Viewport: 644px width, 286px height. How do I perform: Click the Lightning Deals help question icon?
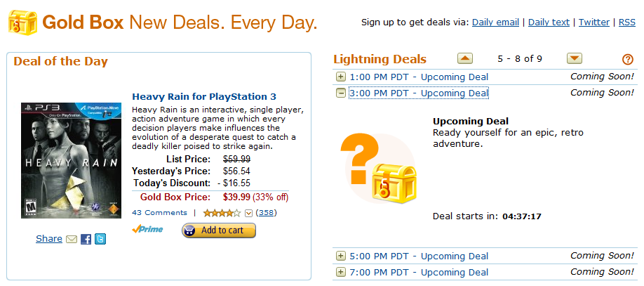point(628,60)
